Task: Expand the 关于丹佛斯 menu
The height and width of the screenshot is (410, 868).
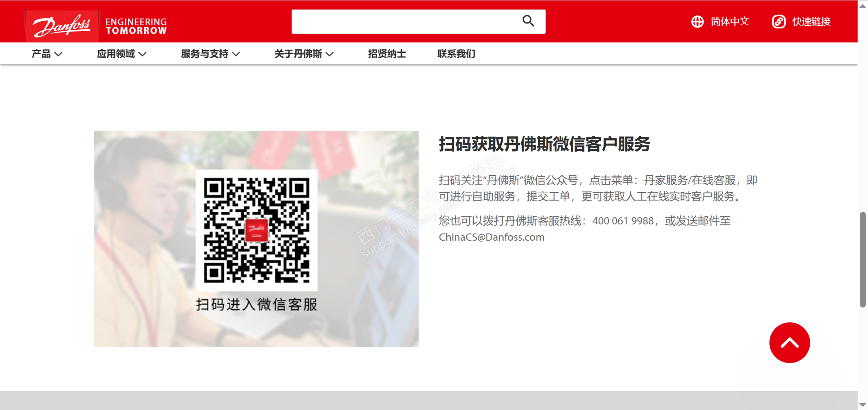Action: point(304,54)
